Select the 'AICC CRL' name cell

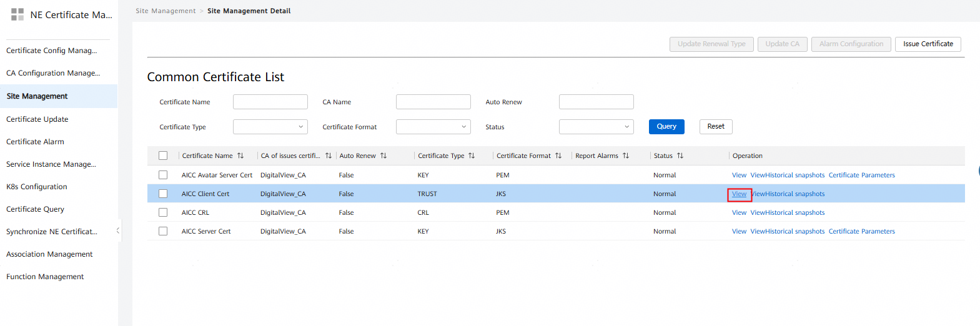tap(196, 212)
